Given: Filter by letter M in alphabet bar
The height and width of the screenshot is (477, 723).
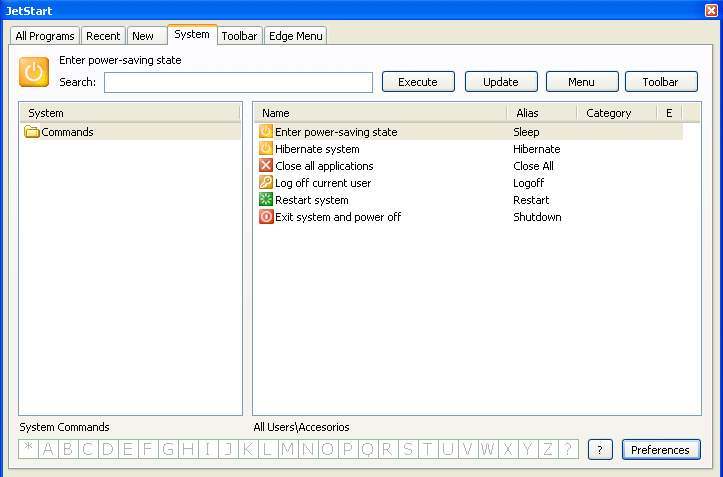Looking at the screenshot, I should click(288, 449).
